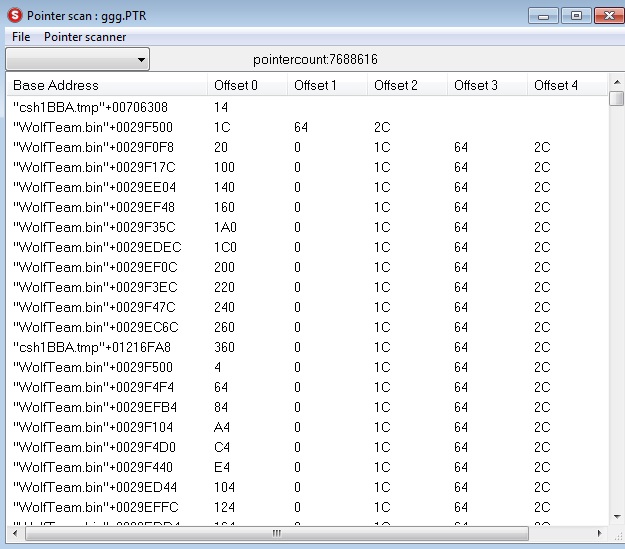
Task: Select row "WolfTeam.bin"+0029EDEC
Action: [307, 247]
